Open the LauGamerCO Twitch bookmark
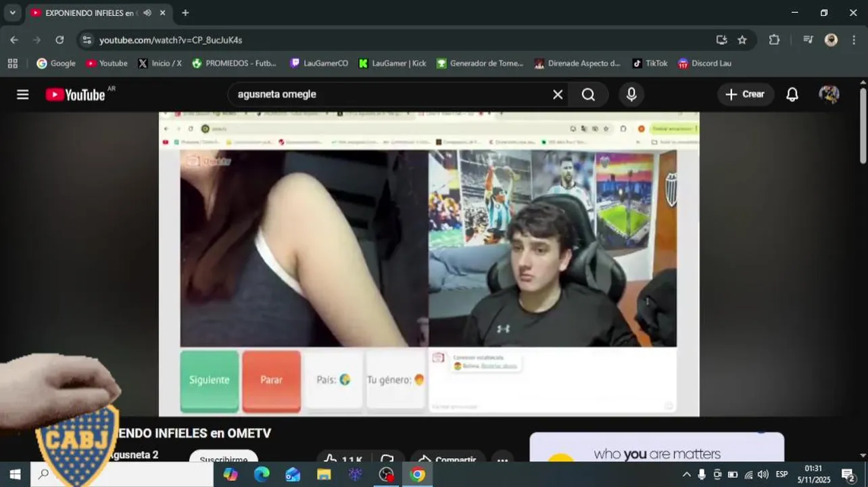 [x=319, y=63]
